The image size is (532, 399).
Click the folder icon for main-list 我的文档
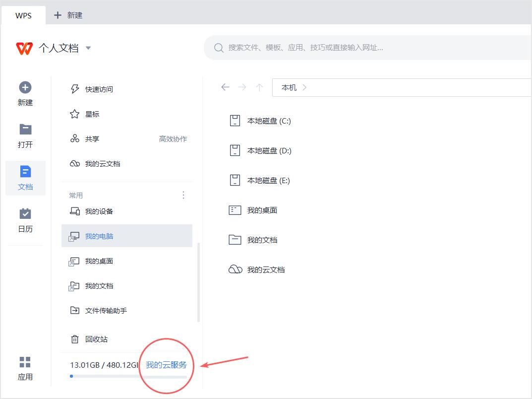235,240
